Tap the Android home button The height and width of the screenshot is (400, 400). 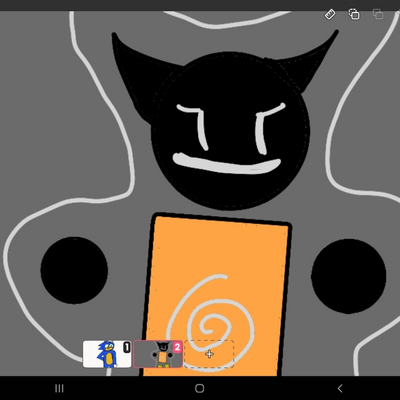coord(200,388)
